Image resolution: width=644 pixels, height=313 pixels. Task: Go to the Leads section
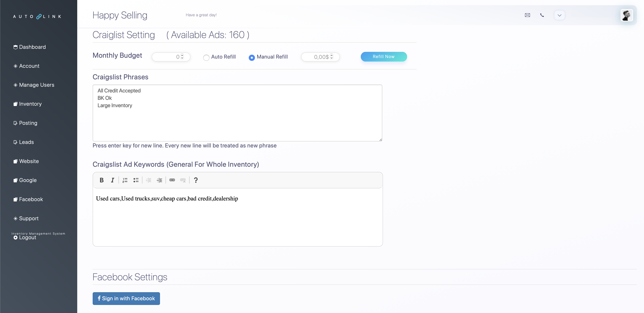tap(26, 142)
